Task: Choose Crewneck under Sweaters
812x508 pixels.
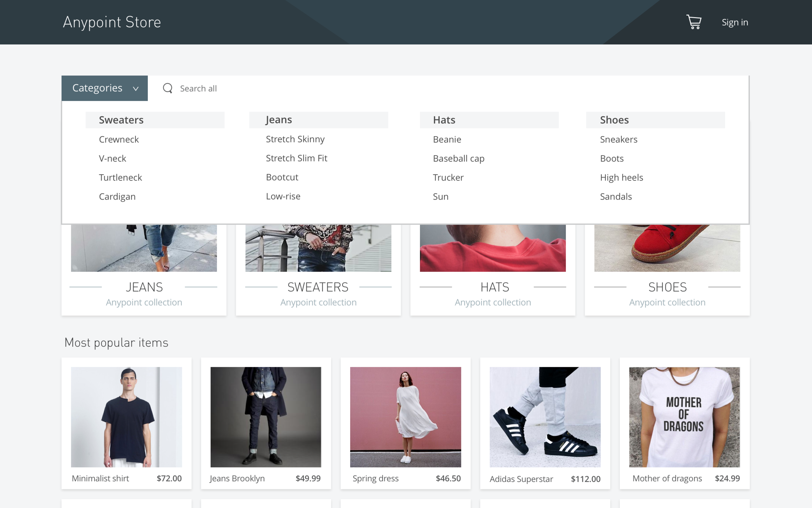Action: (x=119, y=139)
